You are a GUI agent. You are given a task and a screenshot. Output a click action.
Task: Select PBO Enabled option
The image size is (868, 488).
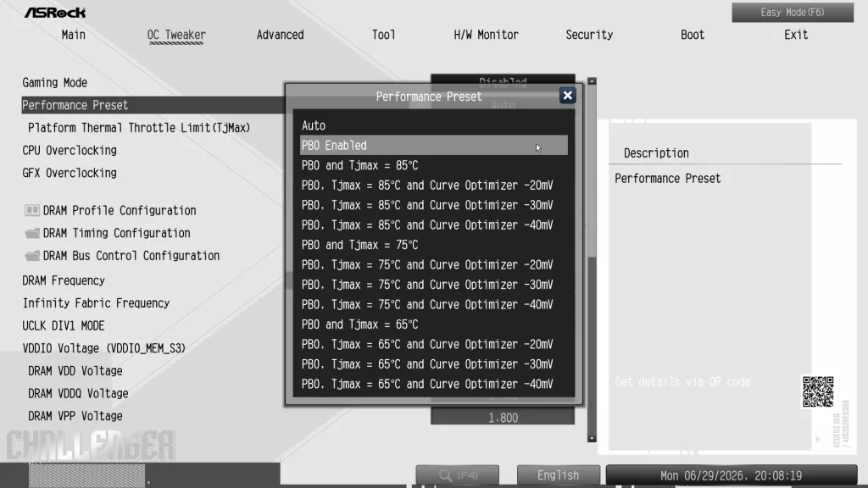[433, 146]
